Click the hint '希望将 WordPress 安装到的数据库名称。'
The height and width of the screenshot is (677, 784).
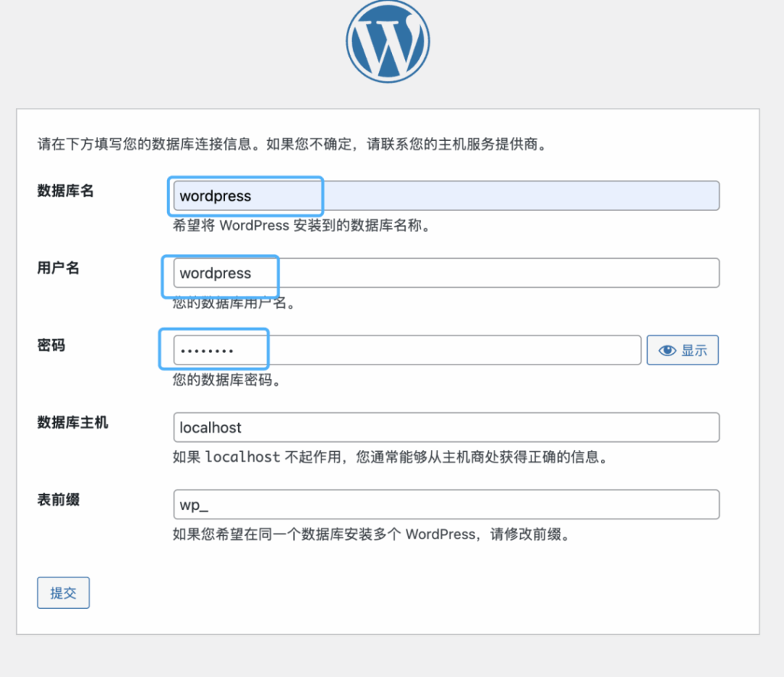[x=302, y=225]
